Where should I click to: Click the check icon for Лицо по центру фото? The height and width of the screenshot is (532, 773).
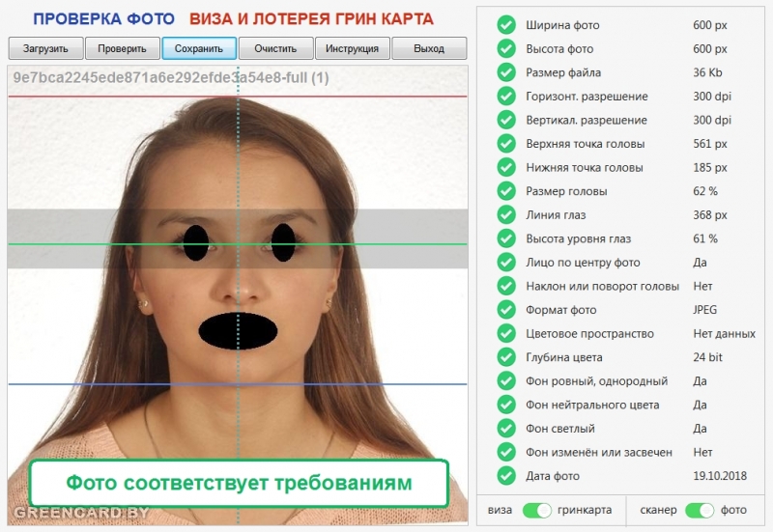pos(506,262)
